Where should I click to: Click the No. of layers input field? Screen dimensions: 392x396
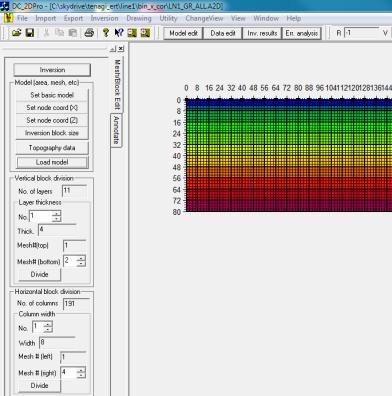click(x=74, y=191)
